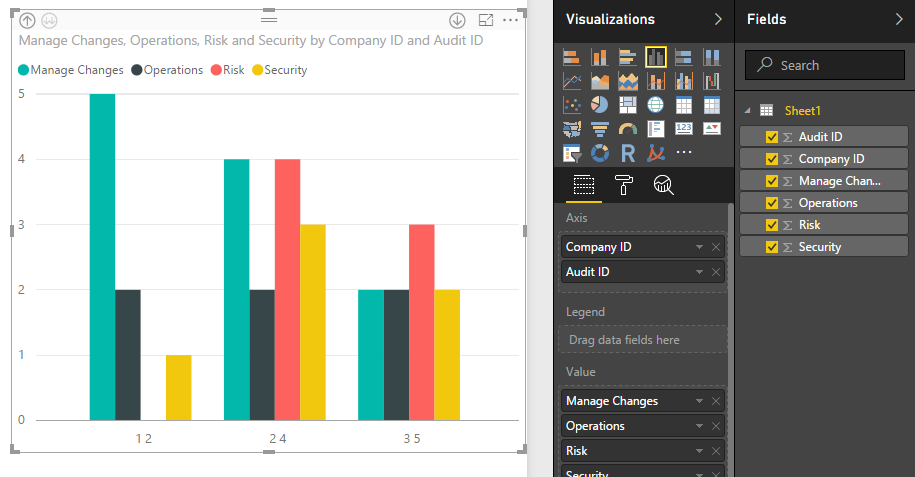The width and height of the screenshot is (915, 477).
Task: Remove Operations from Value
Action: (716, 426)
